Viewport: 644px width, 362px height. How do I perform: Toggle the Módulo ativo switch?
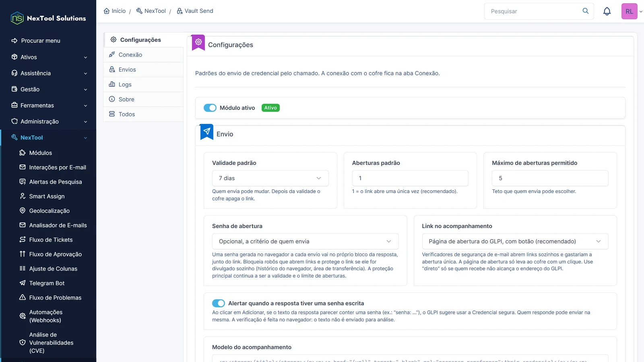(x=210, y=108)
